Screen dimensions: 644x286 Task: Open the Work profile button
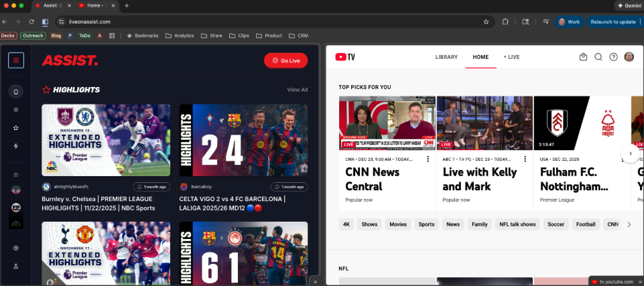(x=569, y=21)
